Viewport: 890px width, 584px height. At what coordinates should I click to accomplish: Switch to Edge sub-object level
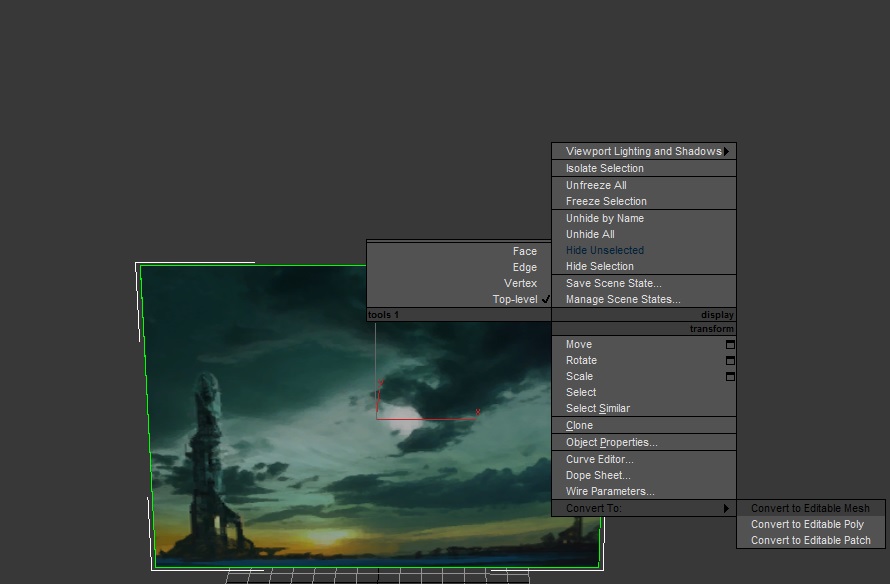(x=524, y=267)
